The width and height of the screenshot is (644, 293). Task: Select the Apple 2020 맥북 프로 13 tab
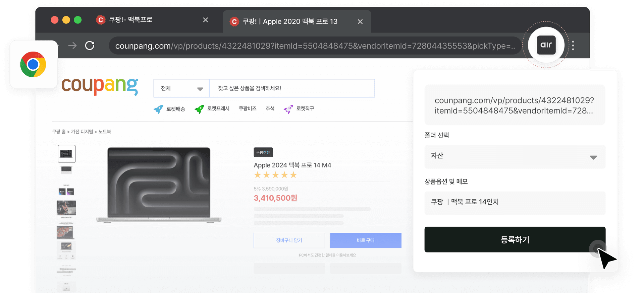(297, 21)
